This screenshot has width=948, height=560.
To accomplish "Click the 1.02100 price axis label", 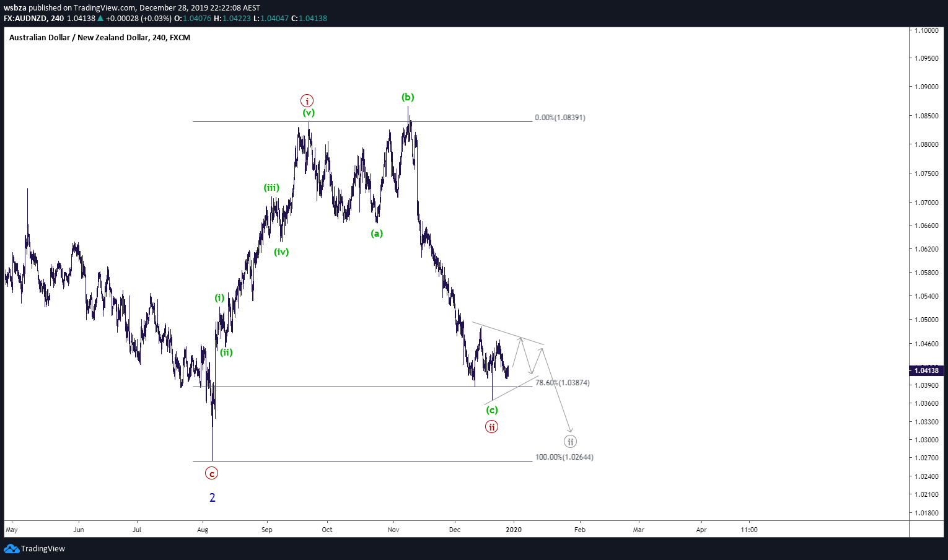I will coord(926,494).
